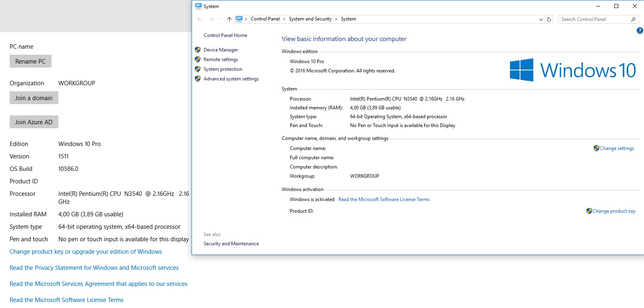Click the OS Build value '10586.0'

pos(68,169)
